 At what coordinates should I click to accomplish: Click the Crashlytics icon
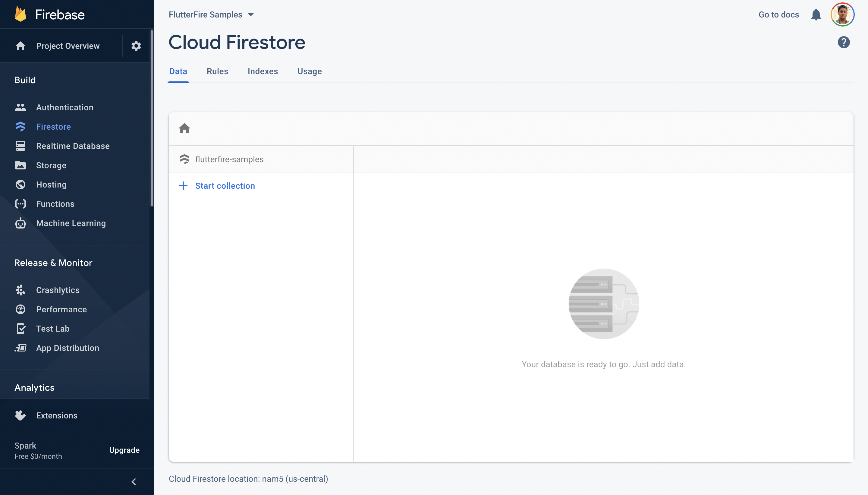pos(20,290)
